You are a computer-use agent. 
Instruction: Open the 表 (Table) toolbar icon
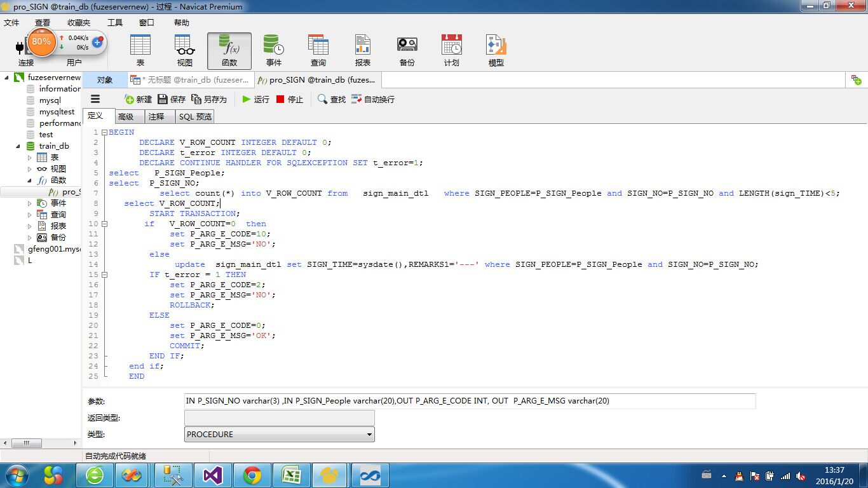(140, 50)
